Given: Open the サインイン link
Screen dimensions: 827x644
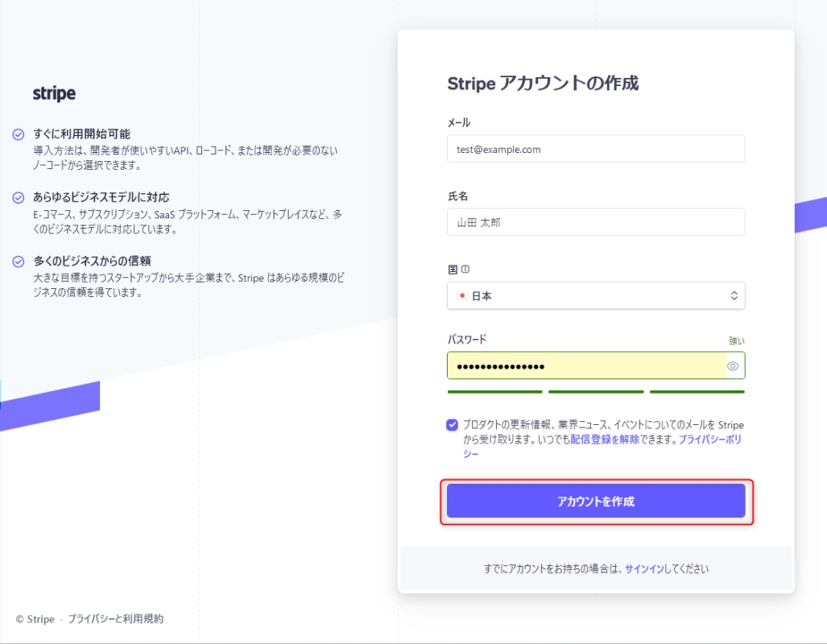Looking at the screenshot, I should [644, 568].
